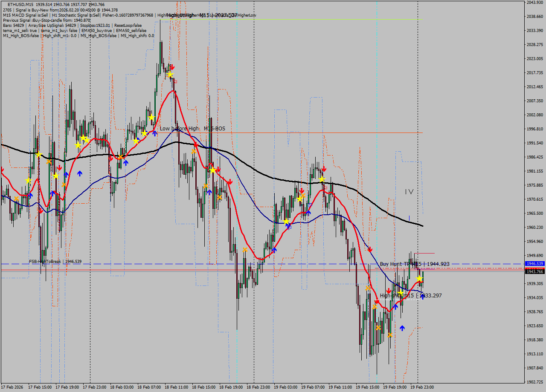Select the orange X marker left of the 18 Feb 23:00 line
The height and width of the screenshot is (392, 546).
coord(245,250)
